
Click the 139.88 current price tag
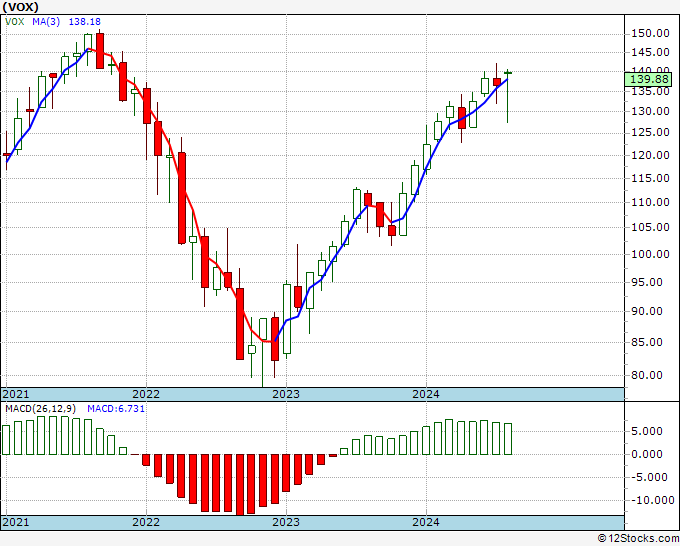649,79
